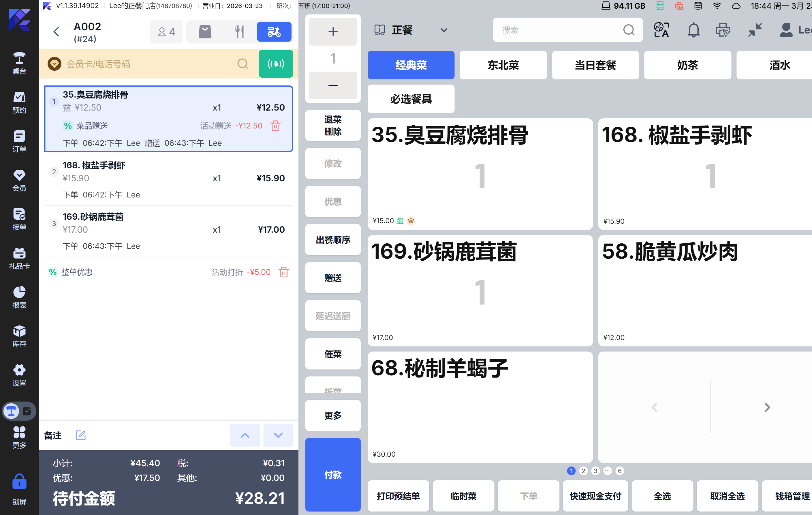Expand the 正餐 menu dropdown

[x=443, y=30]
